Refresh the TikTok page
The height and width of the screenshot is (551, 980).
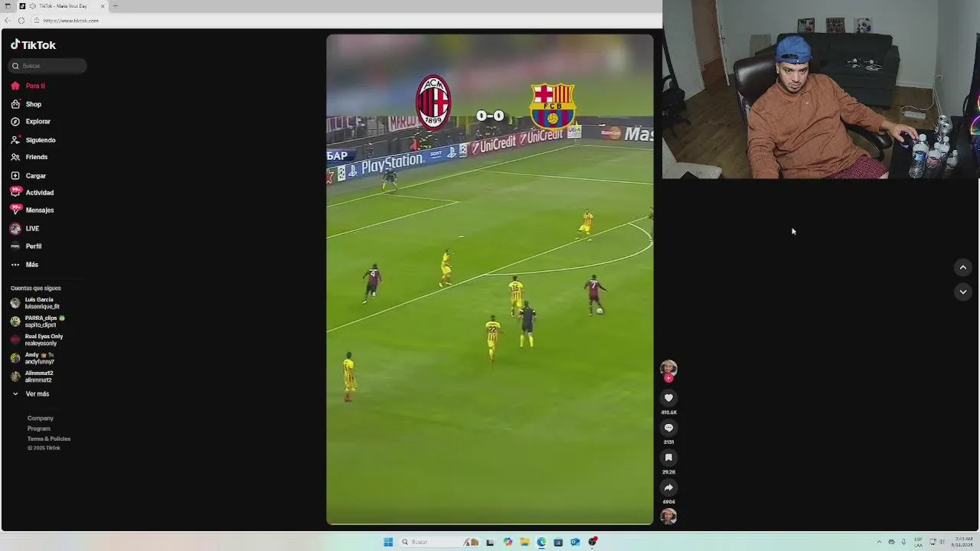21,21
